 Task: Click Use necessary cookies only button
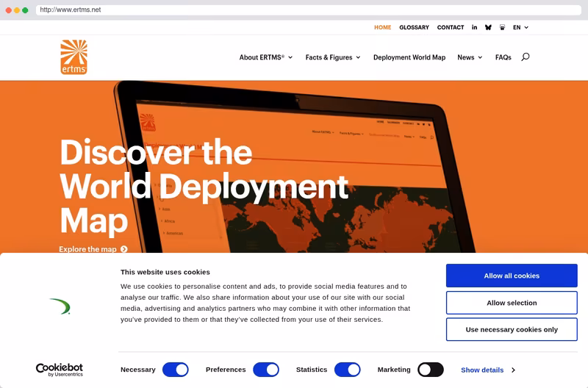(512, 329)
